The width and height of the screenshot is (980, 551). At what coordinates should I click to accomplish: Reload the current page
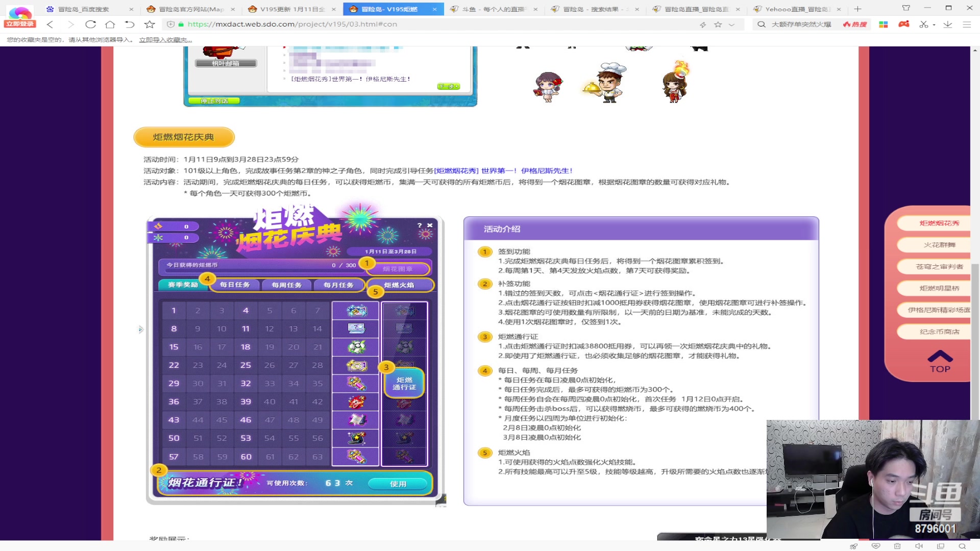[90, 24]
